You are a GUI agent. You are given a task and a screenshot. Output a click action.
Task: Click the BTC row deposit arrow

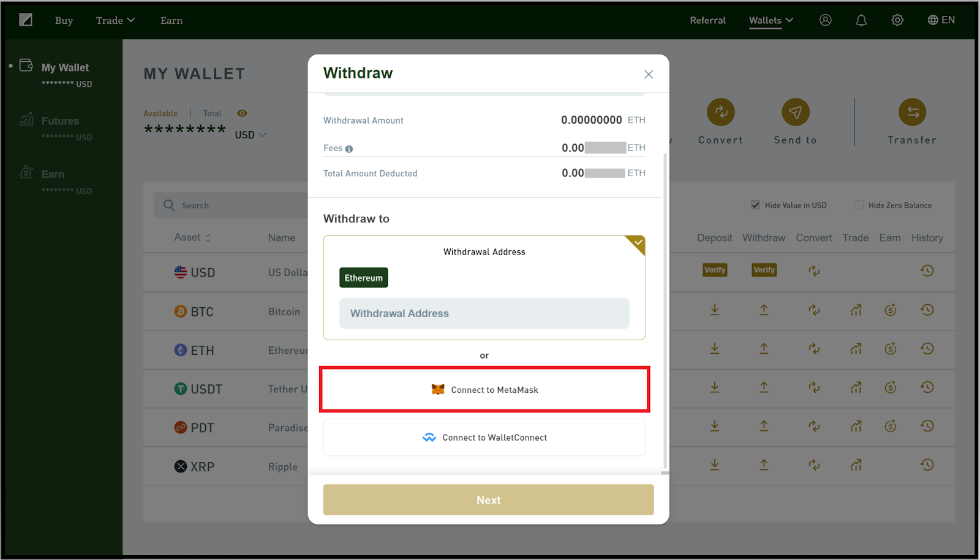point(715,310)
